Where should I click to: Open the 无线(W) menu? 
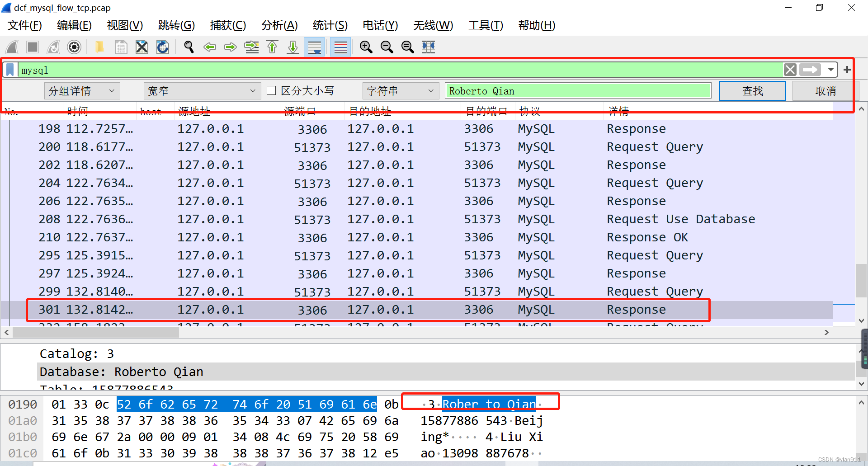(x=433, y=25)
